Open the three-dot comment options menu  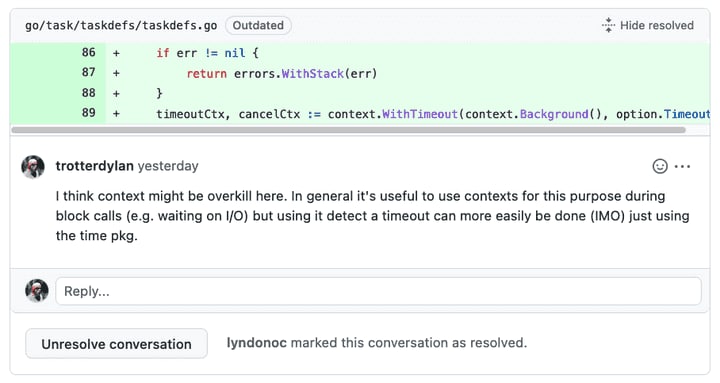pyautogui.click(x=682, y=167)
